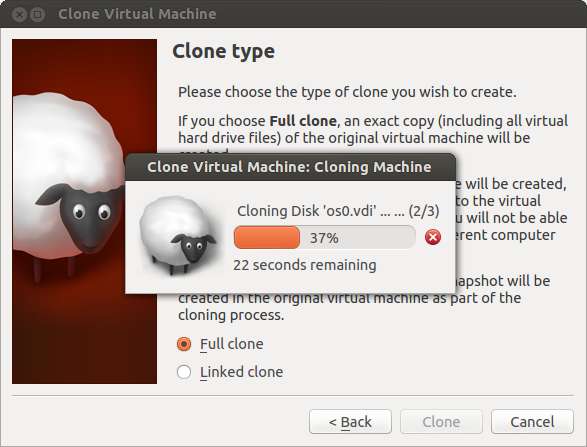Screen dimensions: 587x447
Task: Click the 37% progress bar label
Action: [x=324, y=238]
